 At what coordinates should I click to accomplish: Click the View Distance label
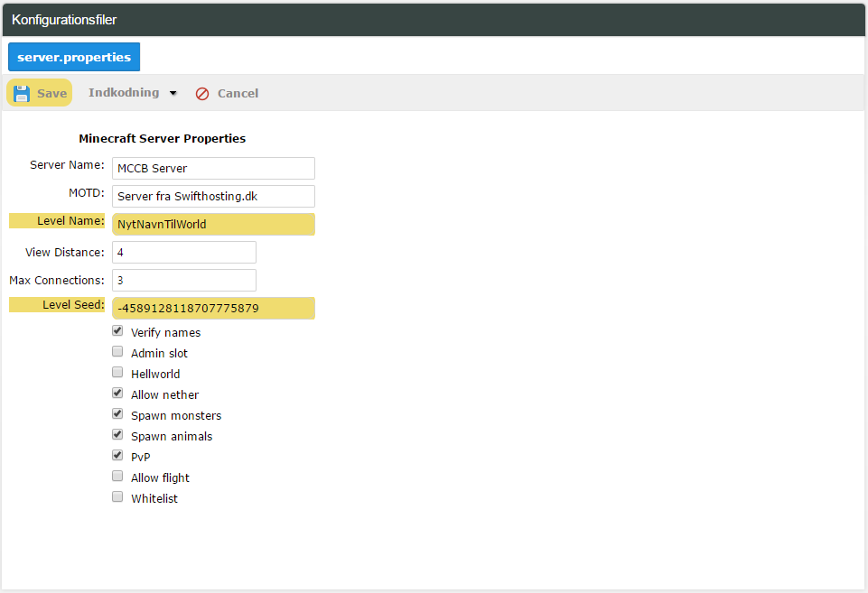coord(65,252)
